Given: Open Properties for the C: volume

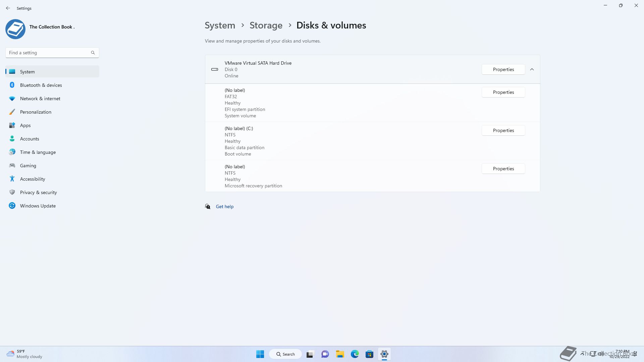Looking at the screenshot, I should (503, 130).
